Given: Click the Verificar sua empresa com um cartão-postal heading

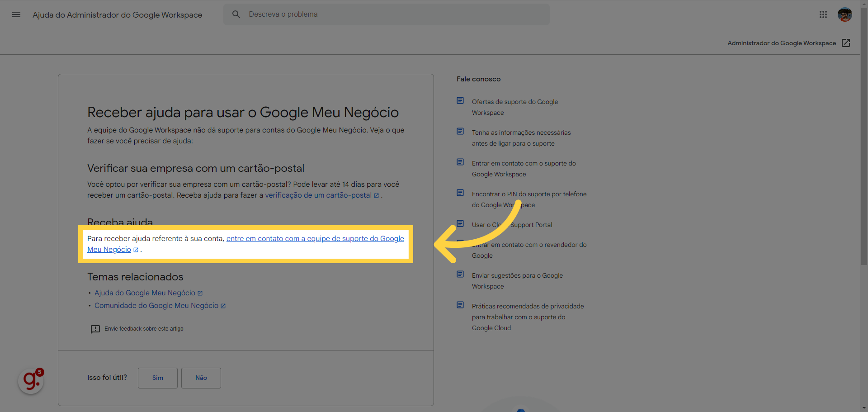Looking at the screenshot, I should [x=196, y=168].
